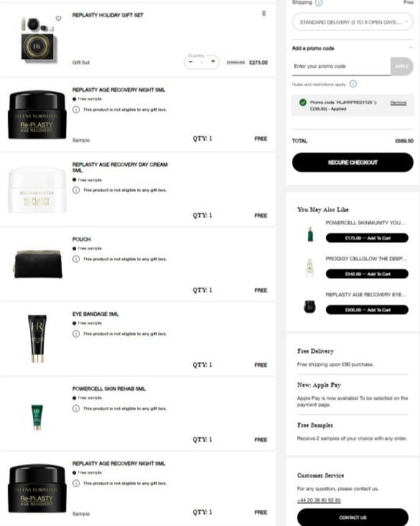
Task: Open Standard Delivery shipping dropdown
Action: click(x=353, y=22)
